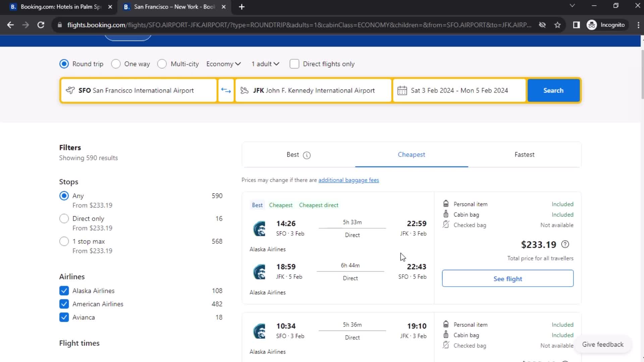
Task: Click the SFO departure airport icon
Action: coord(70,90)
